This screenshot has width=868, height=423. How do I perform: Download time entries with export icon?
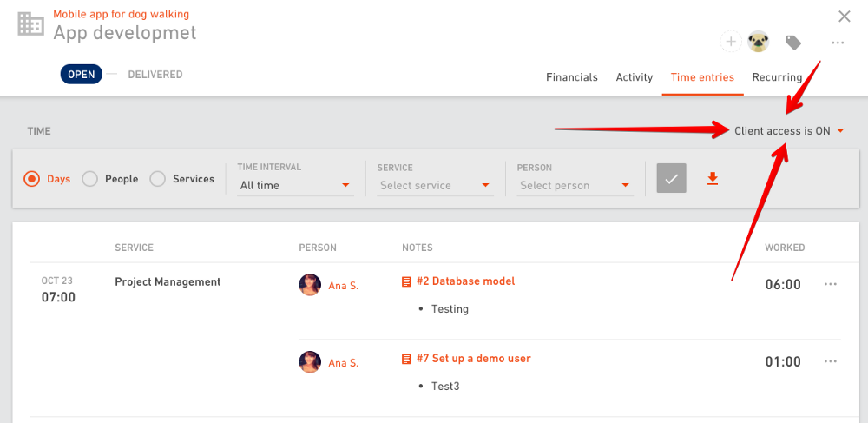(x=713, y=178)
